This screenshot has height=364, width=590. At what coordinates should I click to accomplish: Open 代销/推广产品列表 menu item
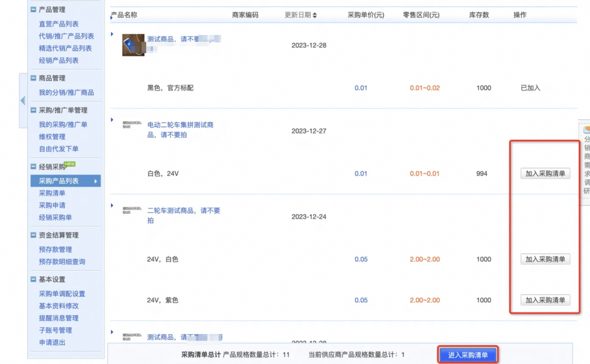(66, 36)
